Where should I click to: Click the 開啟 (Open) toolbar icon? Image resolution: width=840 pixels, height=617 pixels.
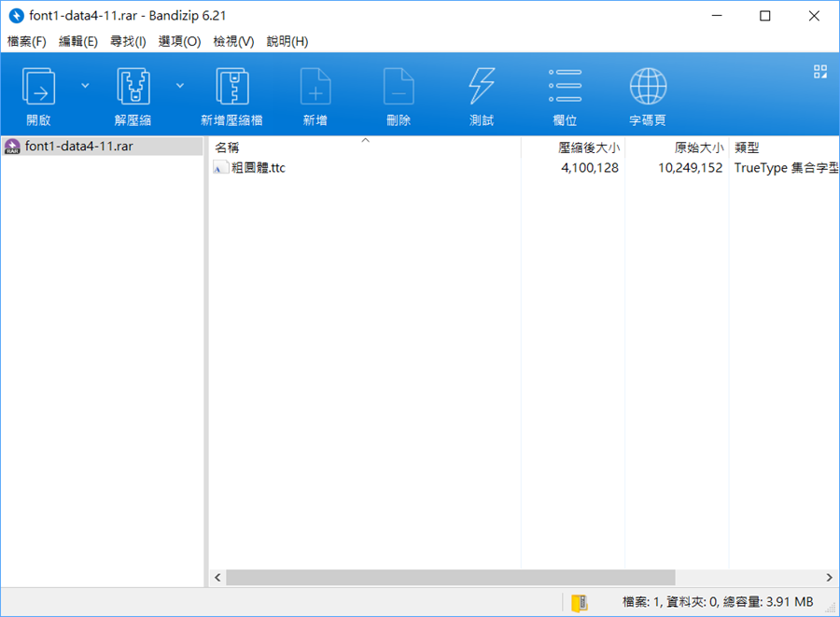point(39,88)
